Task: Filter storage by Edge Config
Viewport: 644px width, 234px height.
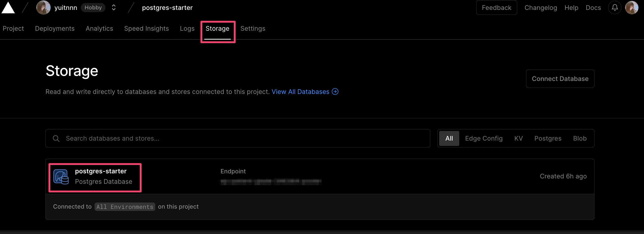Action: point(484,138)
